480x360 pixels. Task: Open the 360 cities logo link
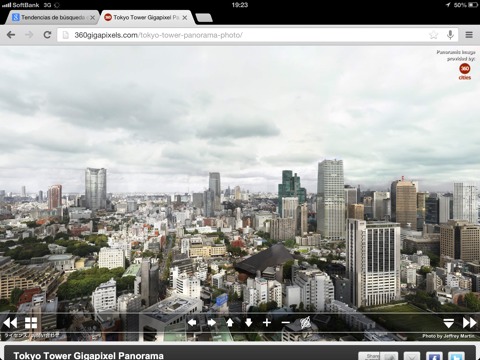pos(465,71)
